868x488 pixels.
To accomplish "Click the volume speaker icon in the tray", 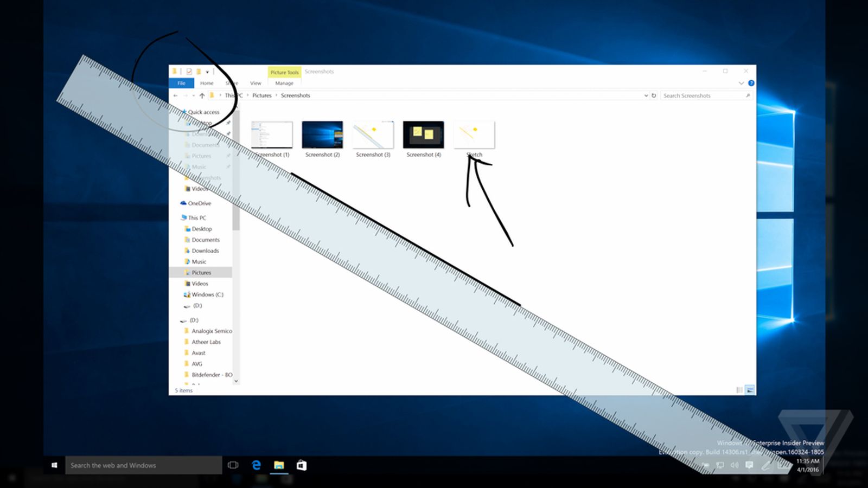I will pos(735,465).
